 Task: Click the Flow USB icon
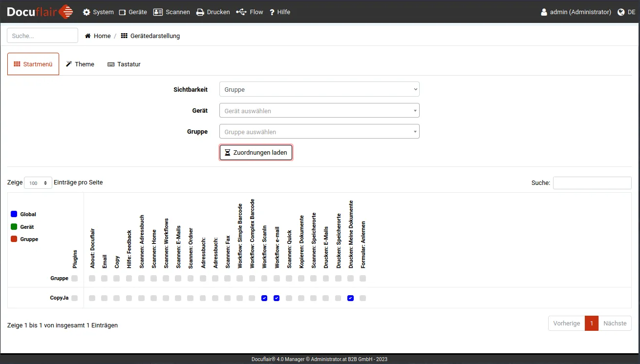241,12
